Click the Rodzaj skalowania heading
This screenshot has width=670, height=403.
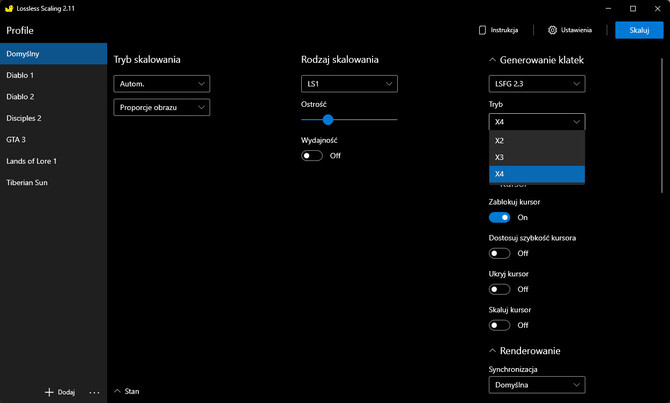pyautogui.click(x=340, y=60)
